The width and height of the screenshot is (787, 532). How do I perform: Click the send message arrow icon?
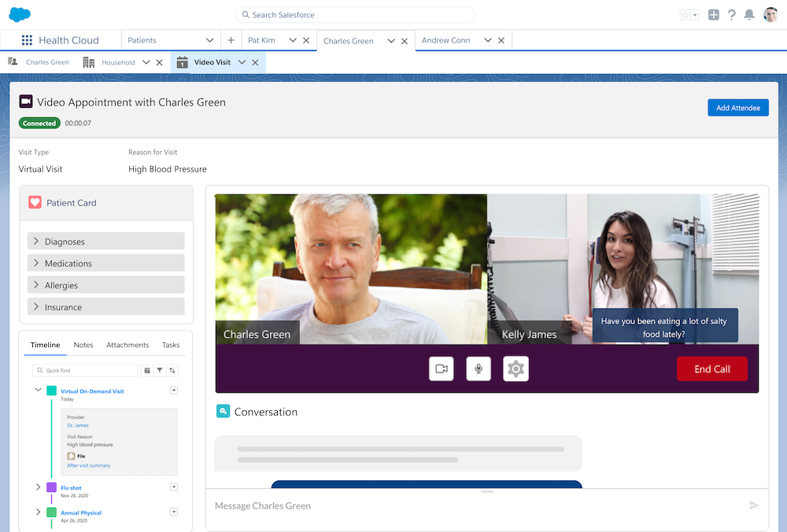point(753,505)
